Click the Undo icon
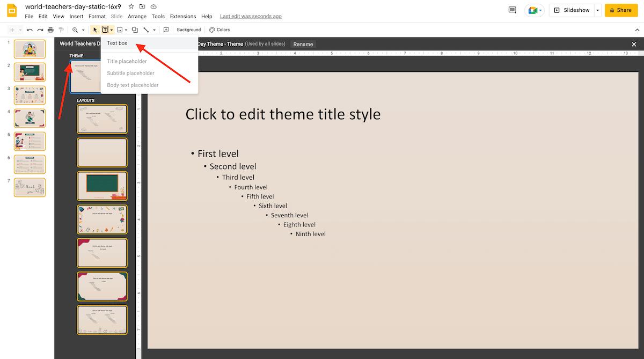This screenshot has height=359, width=644. tap(30, 30)
